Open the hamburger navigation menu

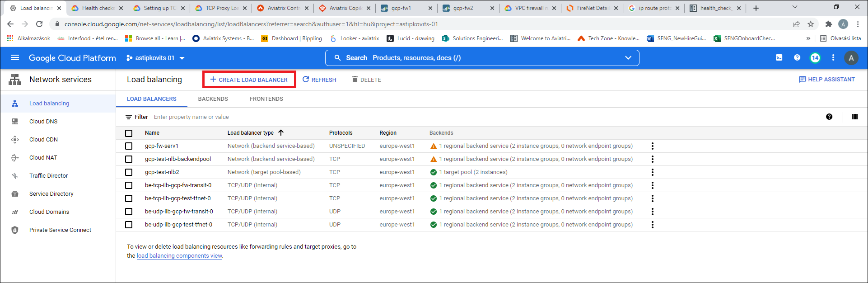(x=15, y=58)
